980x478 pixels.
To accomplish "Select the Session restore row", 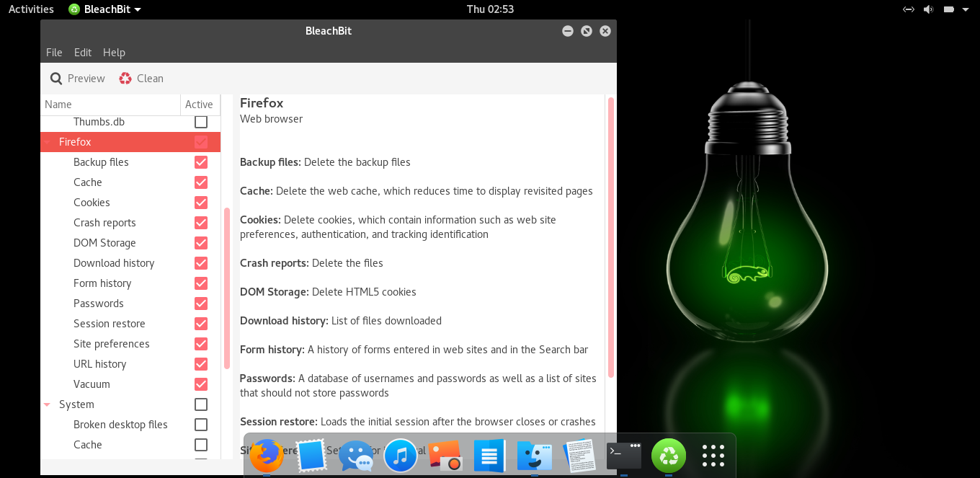I will [x=130, y=324].
